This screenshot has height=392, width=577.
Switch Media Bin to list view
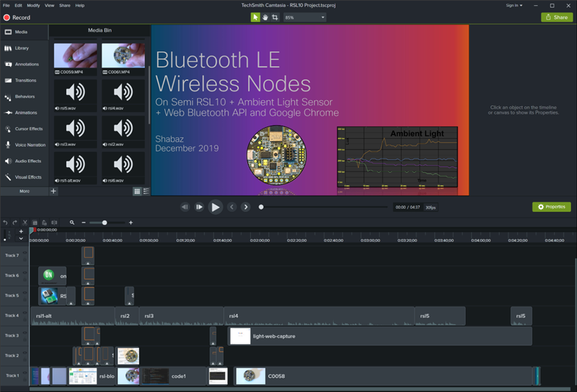pos(146,191)
